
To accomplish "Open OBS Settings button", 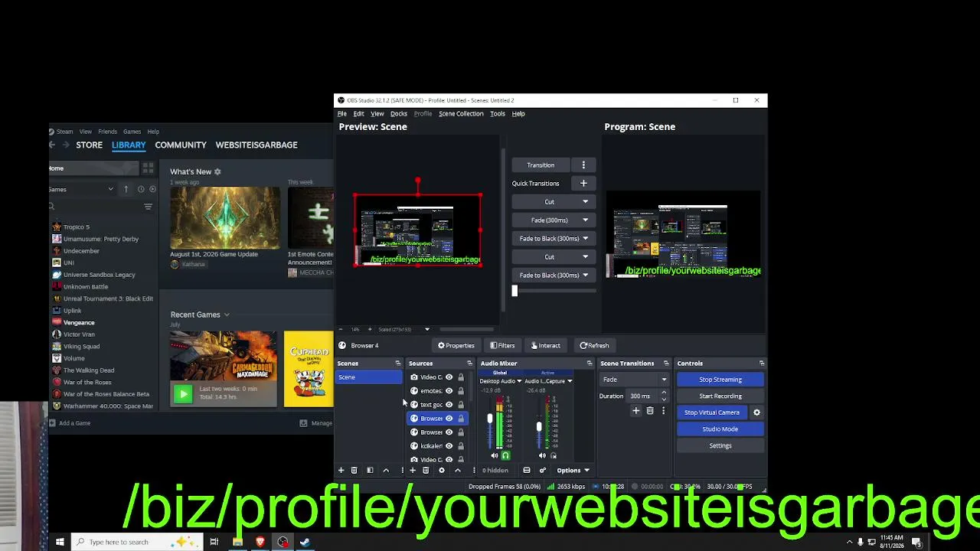I will pyautogui.click(x=720, y=446).
